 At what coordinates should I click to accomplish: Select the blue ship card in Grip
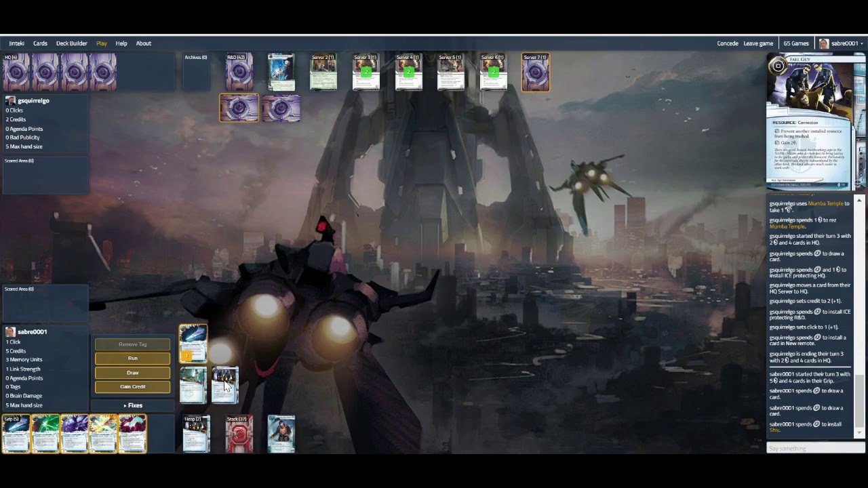point(16,434)
